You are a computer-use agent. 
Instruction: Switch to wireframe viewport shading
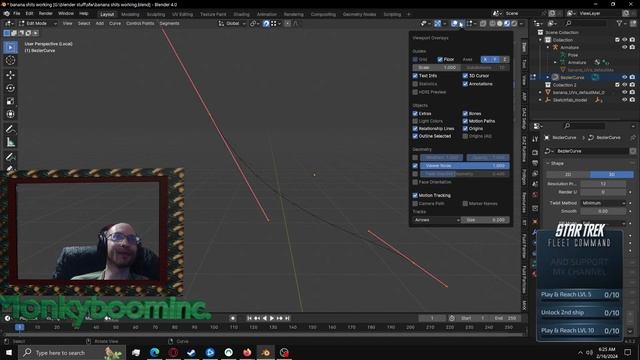tap(493, 24)
